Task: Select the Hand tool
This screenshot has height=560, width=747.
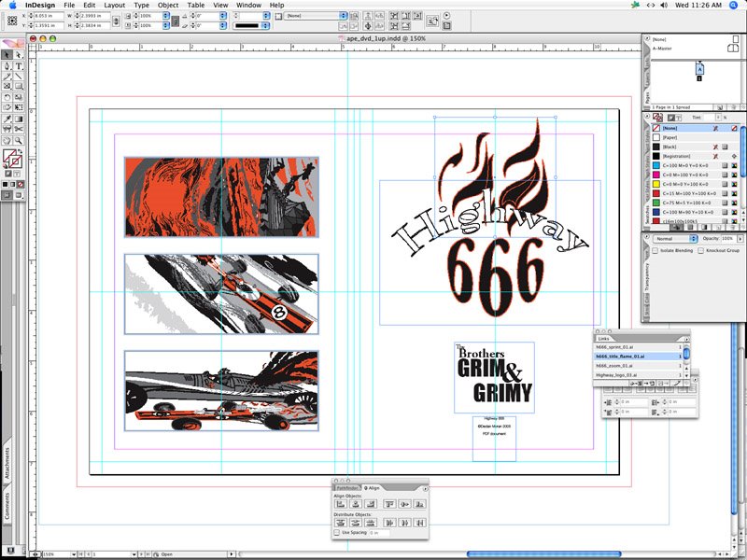Action: click(7, 141)
